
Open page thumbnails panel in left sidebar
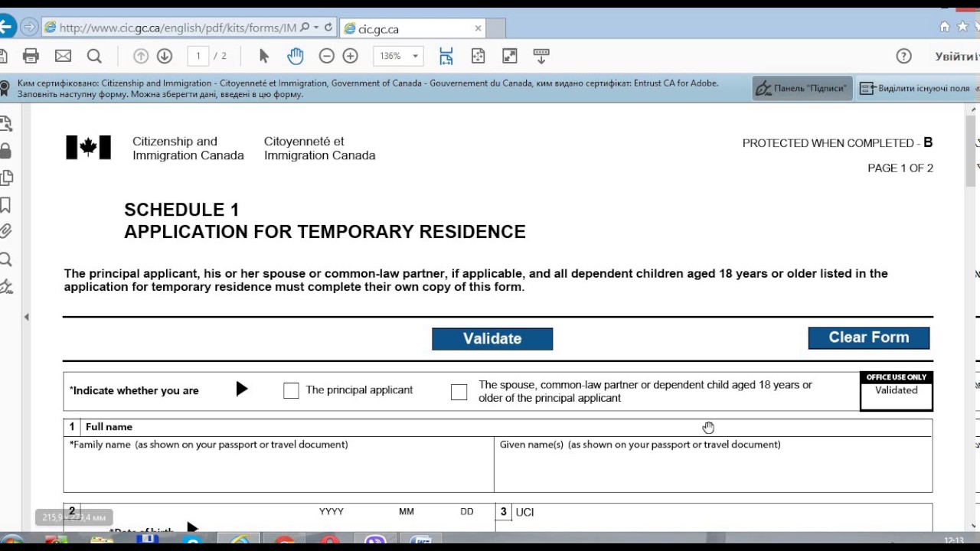(6, 178)
